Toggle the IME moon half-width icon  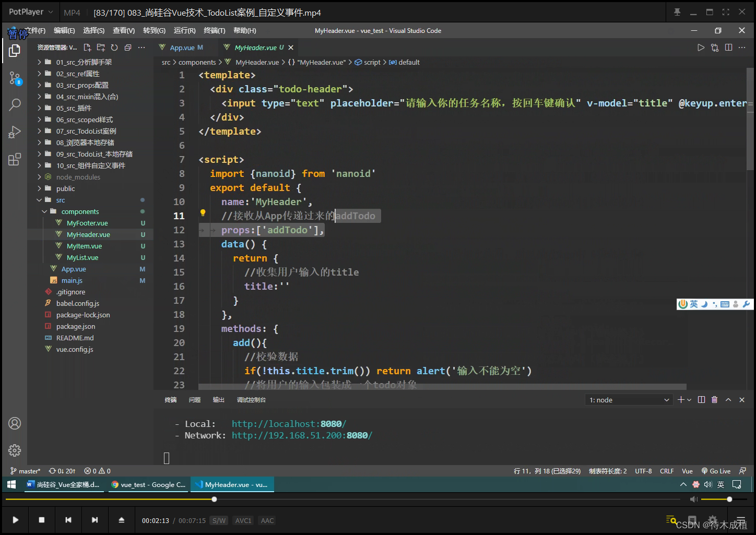click(x=704, y=304)
